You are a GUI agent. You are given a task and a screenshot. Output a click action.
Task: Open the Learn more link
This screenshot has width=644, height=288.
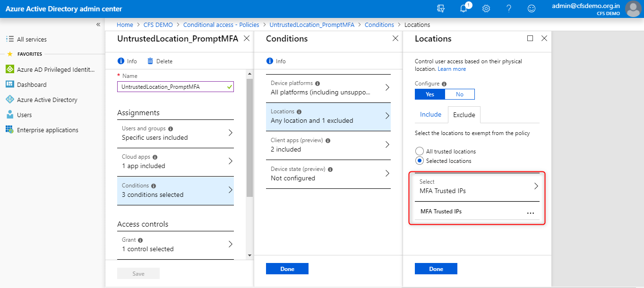point(452,69)
